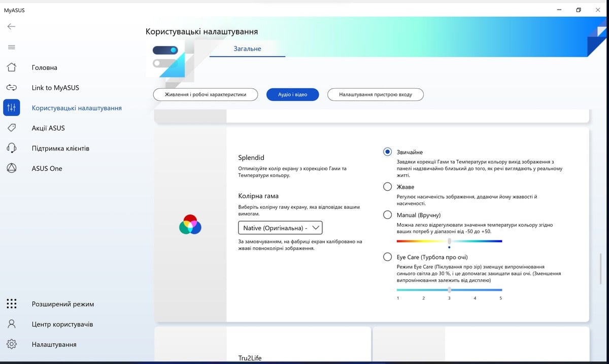Open the Підтримка клієнтів headset icon
The width and height of the screenshot is (609, 364).
click(11, 148)
